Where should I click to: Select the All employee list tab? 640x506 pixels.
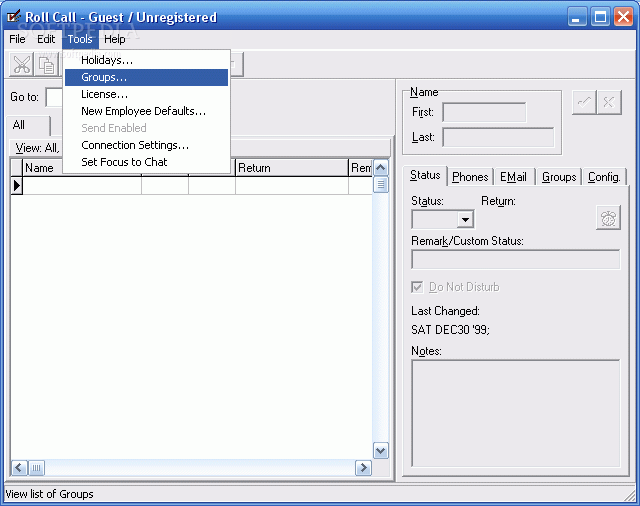[x=29, y=125]
